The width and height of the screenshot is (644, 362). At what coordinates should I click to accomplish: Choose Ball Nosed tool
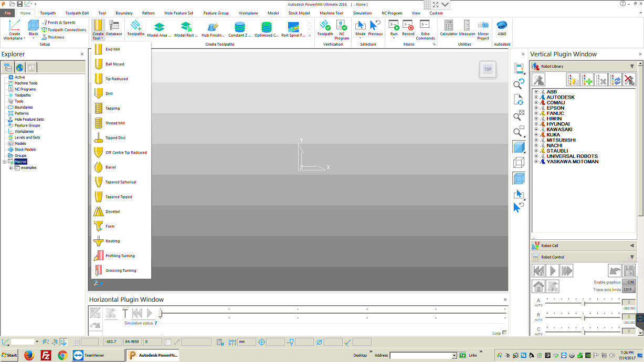pyautogui.click(x=121, y=64)
